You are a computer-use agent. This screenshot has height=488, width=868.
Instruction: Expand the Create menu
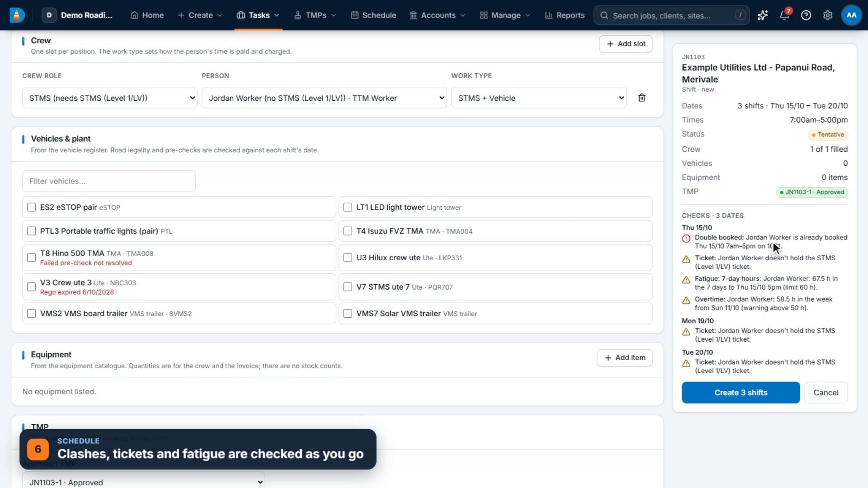[200, 15]
